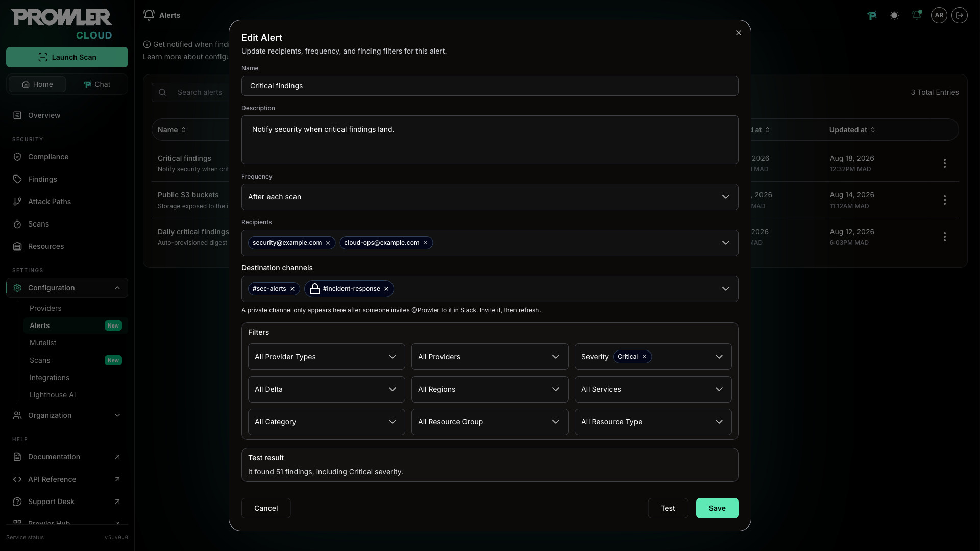Open Support Desk external link

click(67, 502)
